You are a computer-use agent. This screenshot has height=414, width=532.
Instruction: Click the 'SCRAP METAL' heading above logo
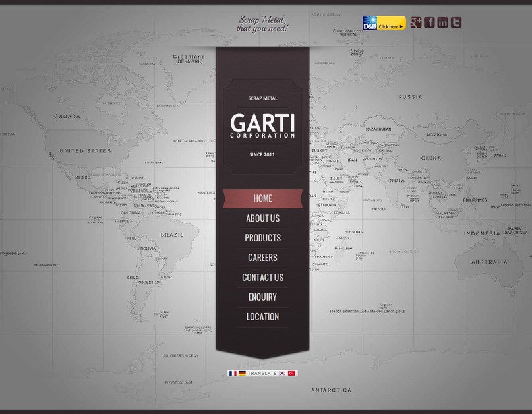[x=262, y=98]
